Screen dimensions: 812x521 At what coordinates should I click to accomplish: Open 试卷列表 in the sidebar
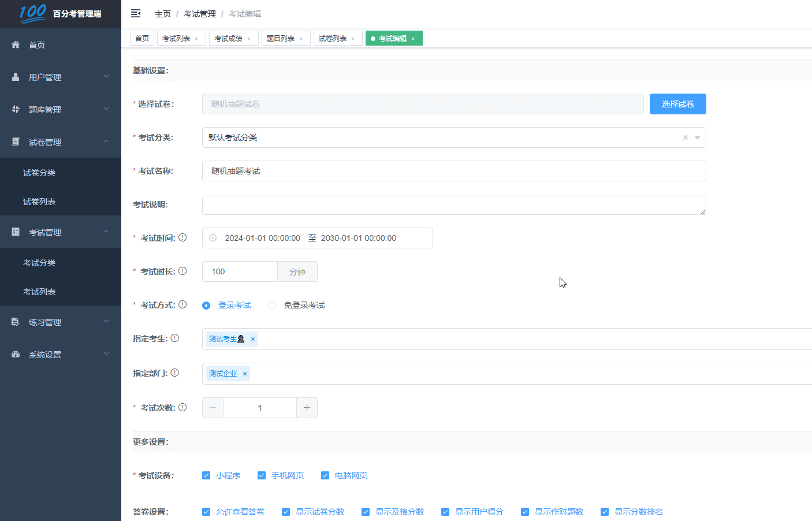[x=39, y=202]
